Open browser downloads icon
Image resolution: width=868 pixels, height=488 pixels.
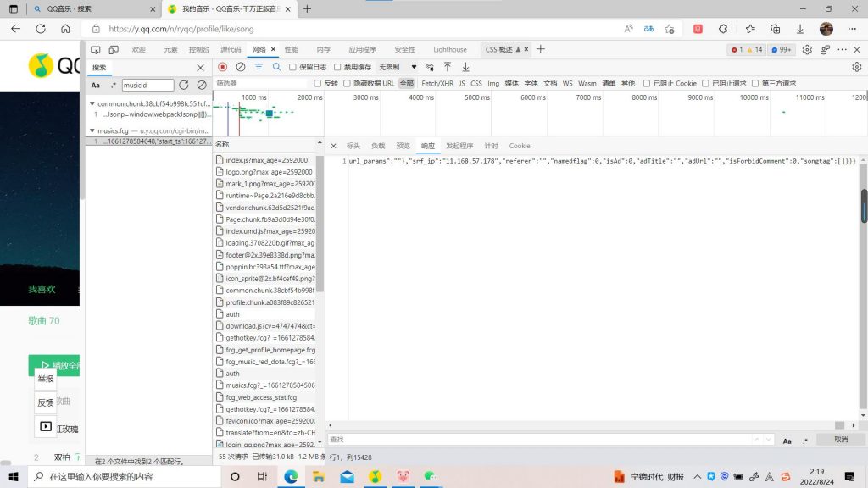point(800,29)
